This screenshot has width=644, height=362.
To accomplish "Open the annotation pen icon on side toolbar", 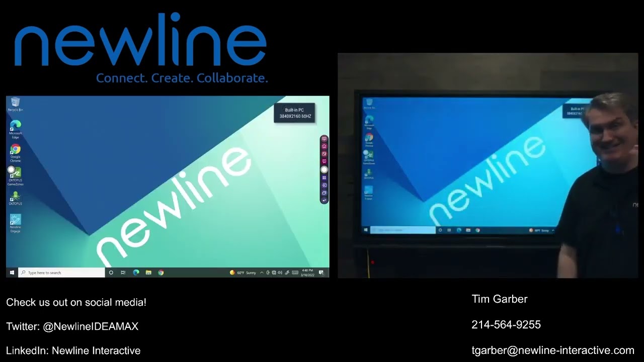I will (325, 154).
